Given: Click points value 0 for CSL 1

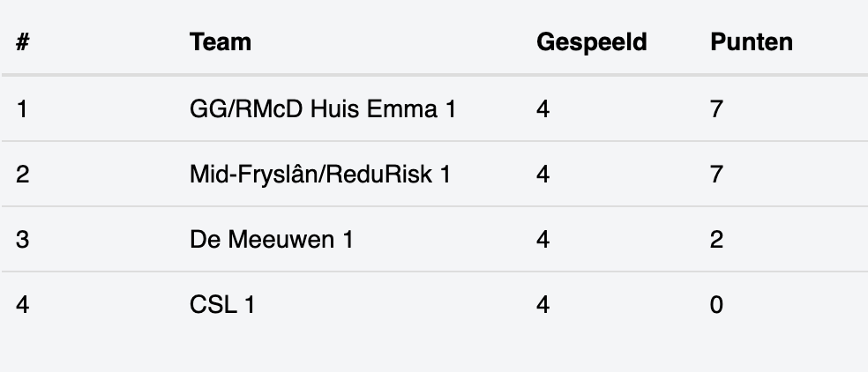Looking at the screenshot, I should point(716,305).
